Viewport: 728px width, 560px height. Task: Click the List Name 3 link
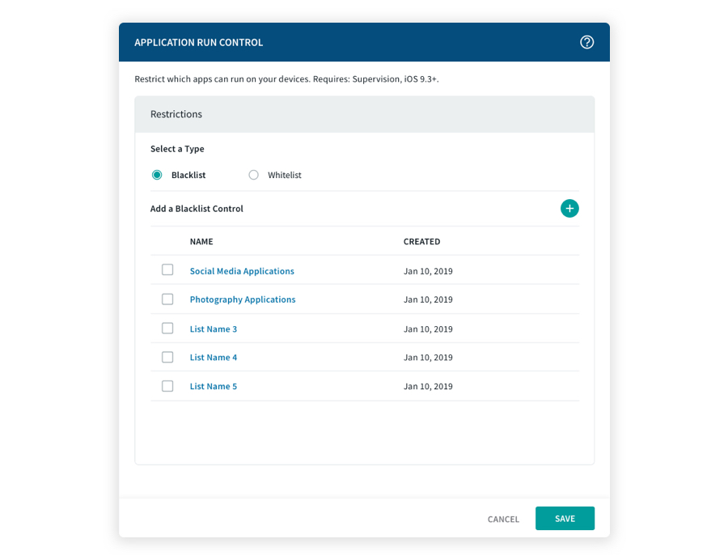[x=214, y=329]
